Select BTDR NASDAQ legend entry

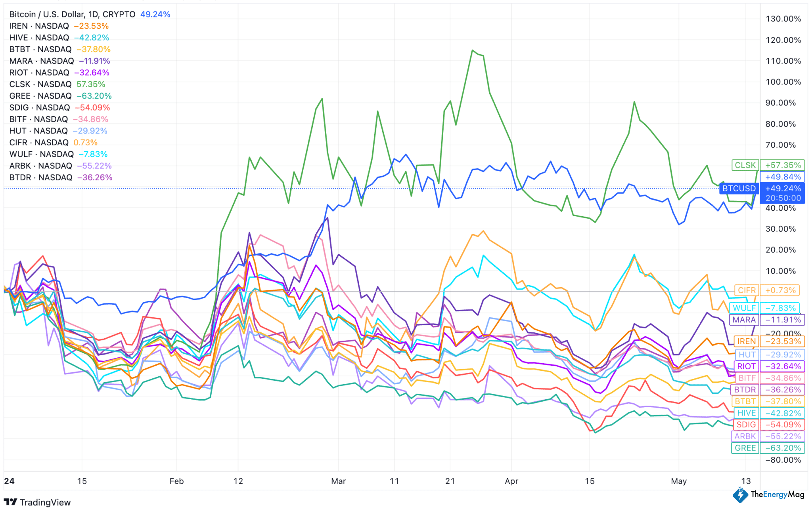40,177
